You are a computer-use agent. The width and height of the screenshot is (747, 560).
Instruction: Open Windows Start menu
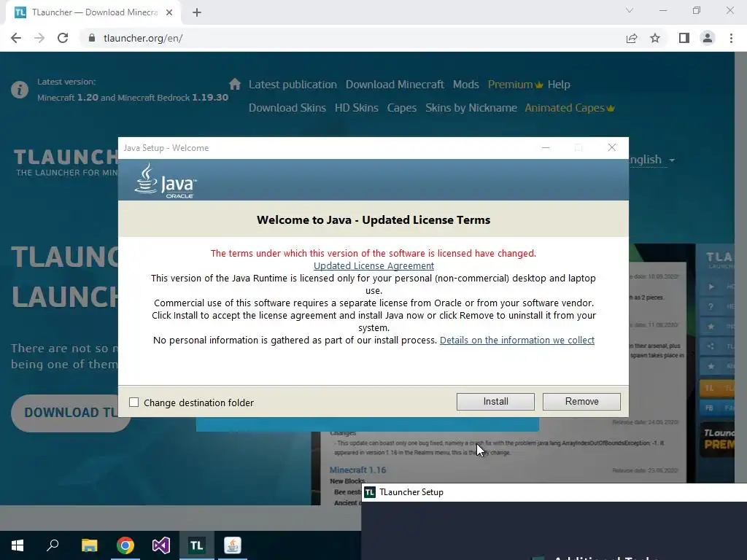click(x=18, y=545)
